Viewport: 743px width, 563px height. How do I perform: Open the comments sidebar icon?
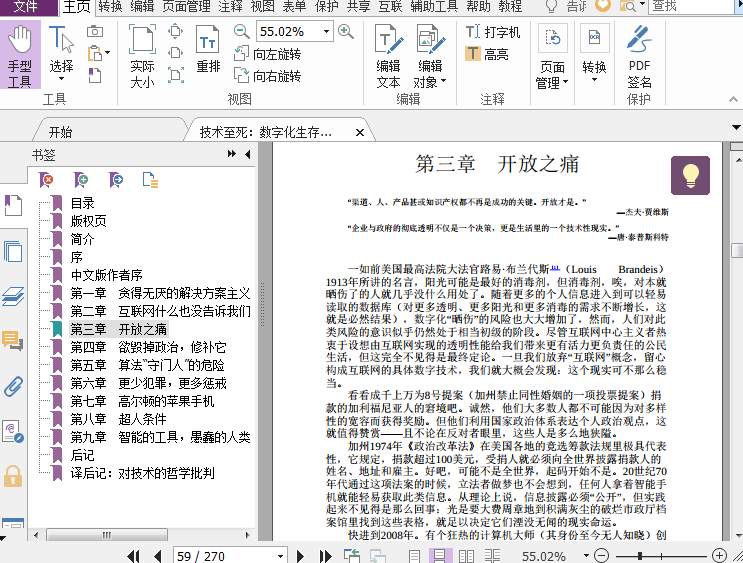tap(13, 341)
